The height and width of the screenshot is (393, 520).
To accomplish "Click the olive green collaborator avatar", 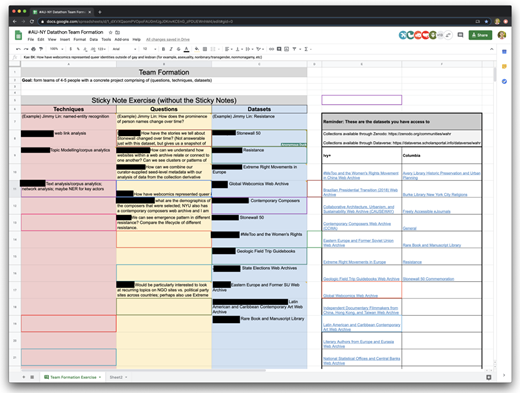I will coord(433,35).
